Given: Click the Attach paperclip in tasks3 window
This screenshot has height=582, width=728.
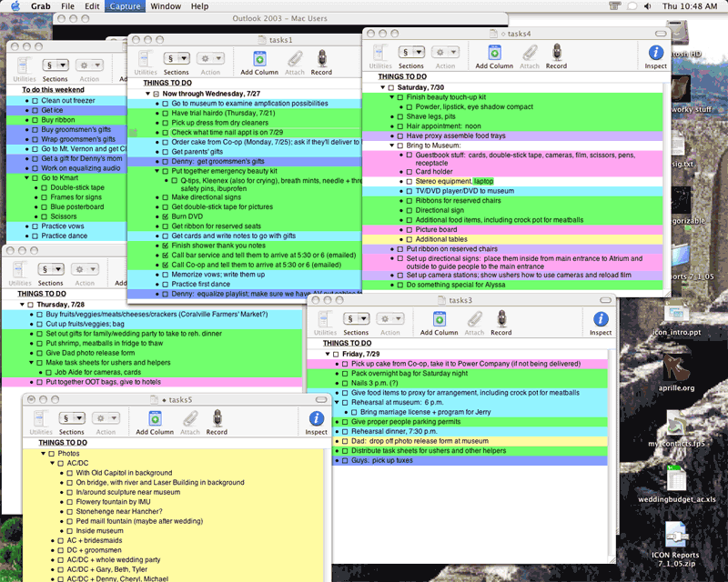Looking at the screenshot, I should coord(473,319).
